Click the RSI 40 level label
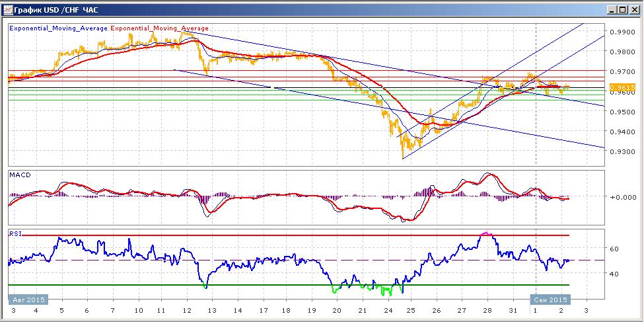Image resolution: width=644 pixels, height=322 pixels. [615, 274]
